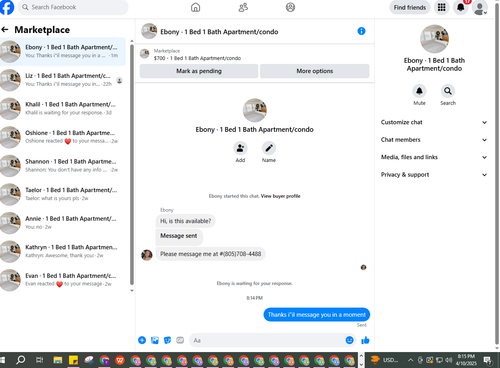Attach a photo using the image icon
This screenshot has height=368, width=500.
[155, 340]
